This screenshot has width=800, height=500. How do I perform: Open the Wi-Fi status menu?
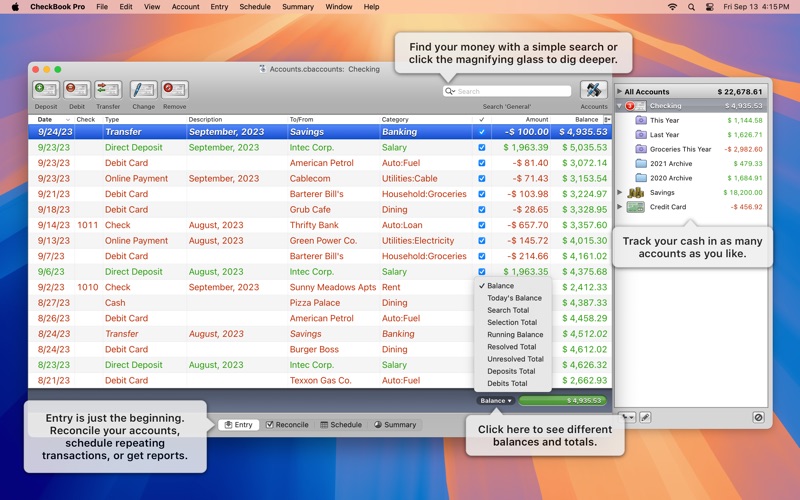[672, 7]
